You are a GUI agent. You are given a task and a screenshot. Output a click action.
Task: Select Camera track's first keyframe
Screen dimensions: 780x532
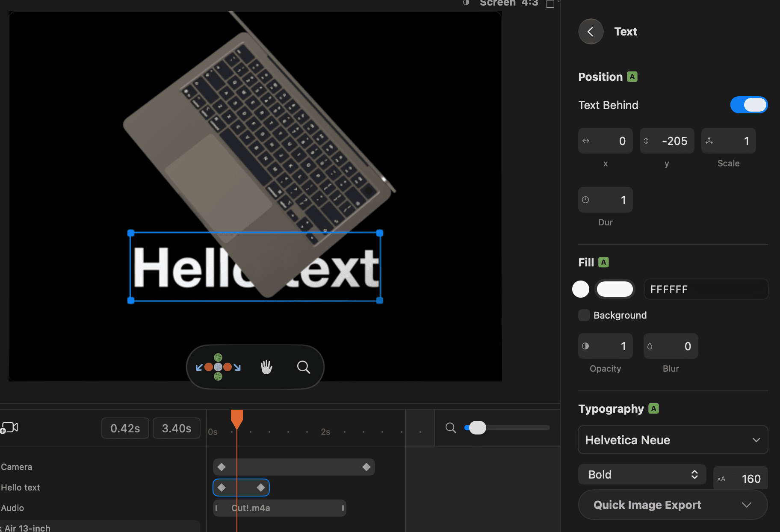pyautogui.click(x=222, y=467)
